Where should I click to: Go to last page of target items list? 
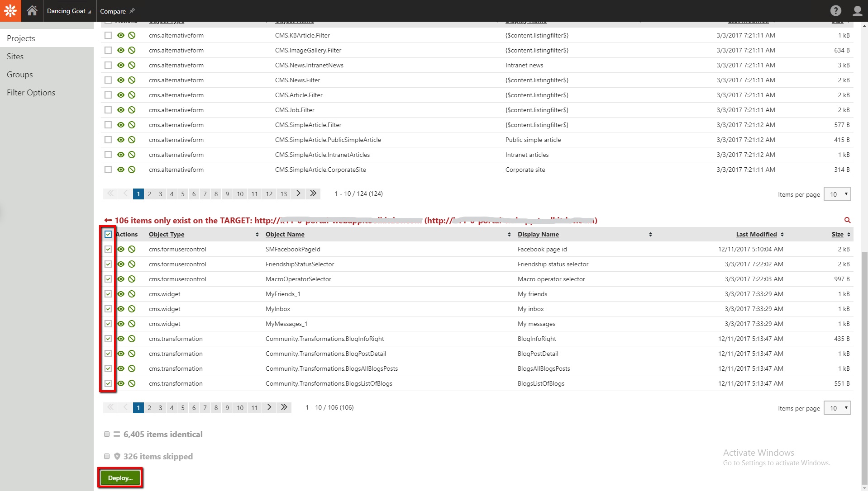(284, 407)
